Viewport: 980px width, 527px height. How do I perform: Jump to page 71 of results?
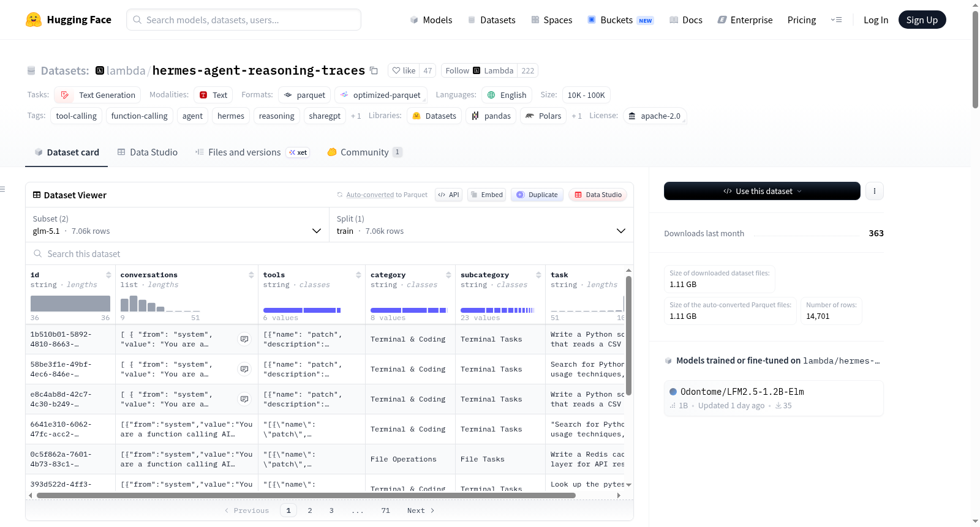[385, 510]
